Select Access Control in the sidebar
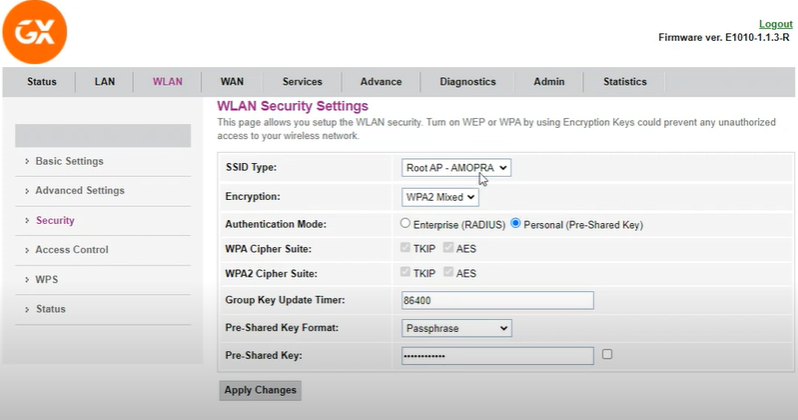Screen dimensions: 798x420 point(71,250)
